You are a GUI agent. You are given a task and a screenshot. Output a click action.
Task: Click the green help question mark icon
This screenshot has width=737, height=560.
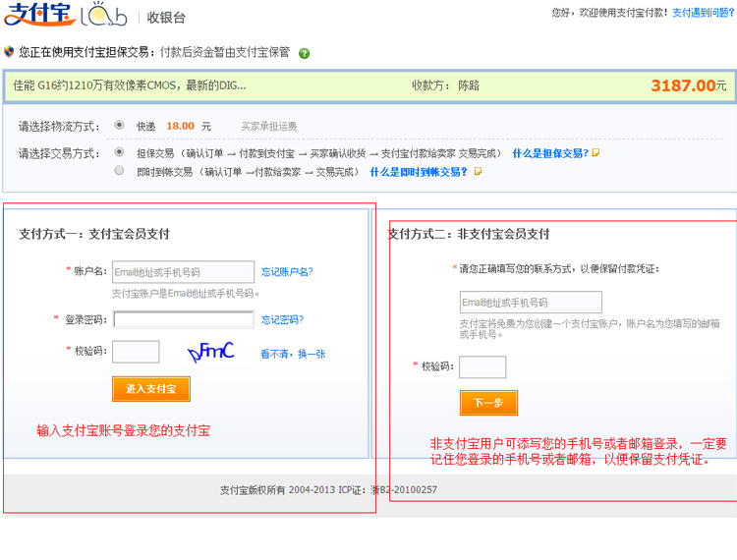point(304,54)
